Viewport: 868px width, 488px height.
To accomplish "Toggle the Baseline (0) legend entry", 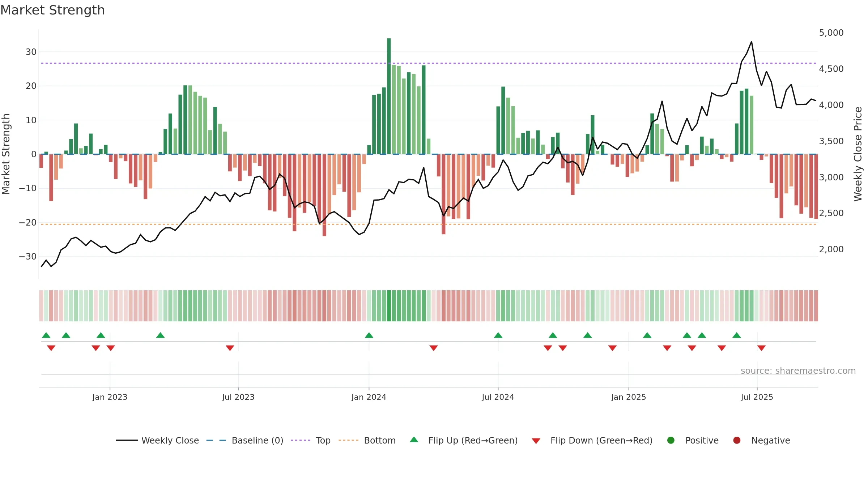I will [244, 440].
